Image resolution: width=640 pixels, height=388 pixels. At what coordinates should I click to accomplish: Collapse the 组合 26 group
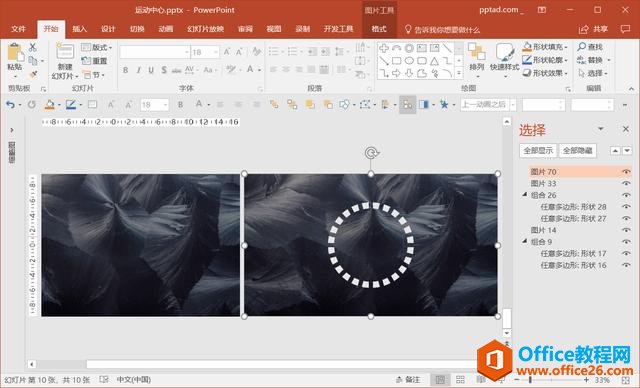coord(525,195)
